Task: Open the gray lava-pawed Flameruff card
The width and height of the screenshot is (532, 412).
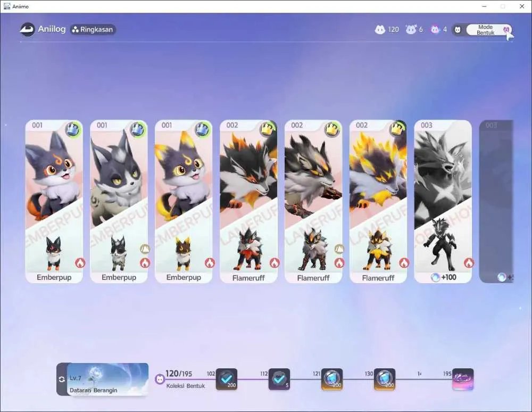Action: [313, 201]
